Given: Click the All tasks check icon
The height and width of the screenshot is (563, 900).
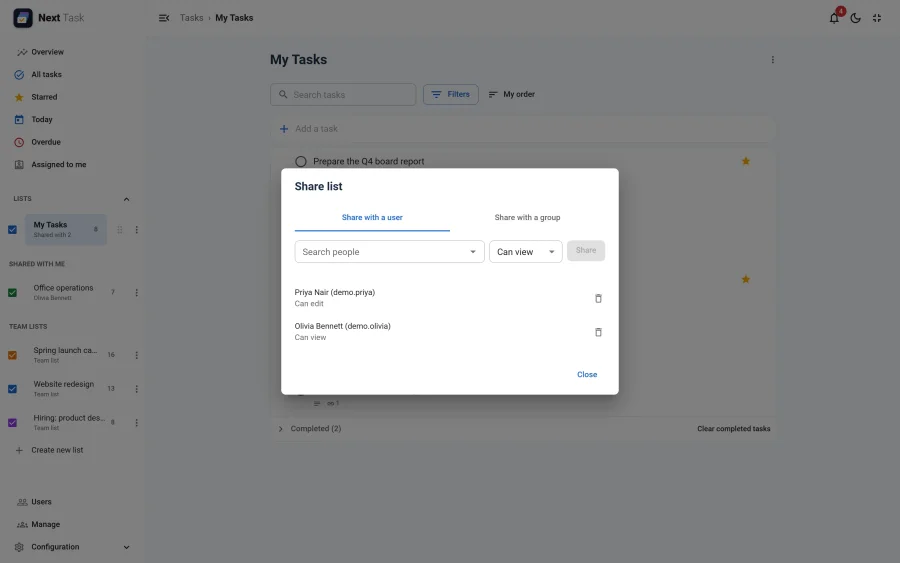Looking at the screenshot, I should pyautogui.click(x=19, y=75).
